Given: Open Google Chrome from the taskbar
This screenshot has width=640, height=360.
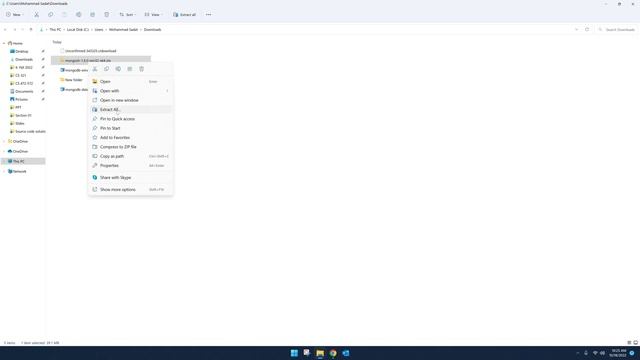Looking at the screenshot, I should click(x=333, y=353).
